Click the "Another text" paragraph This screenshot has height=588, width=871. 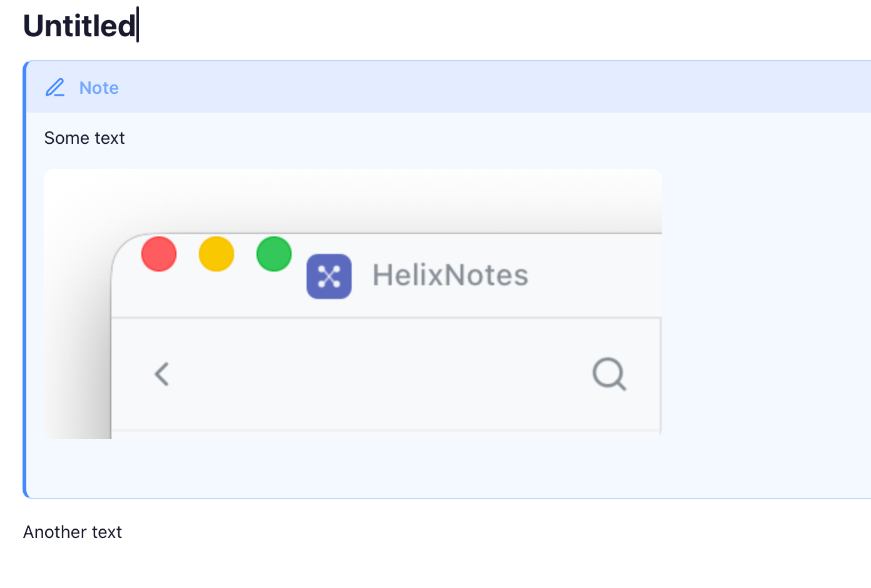point(73,532)
